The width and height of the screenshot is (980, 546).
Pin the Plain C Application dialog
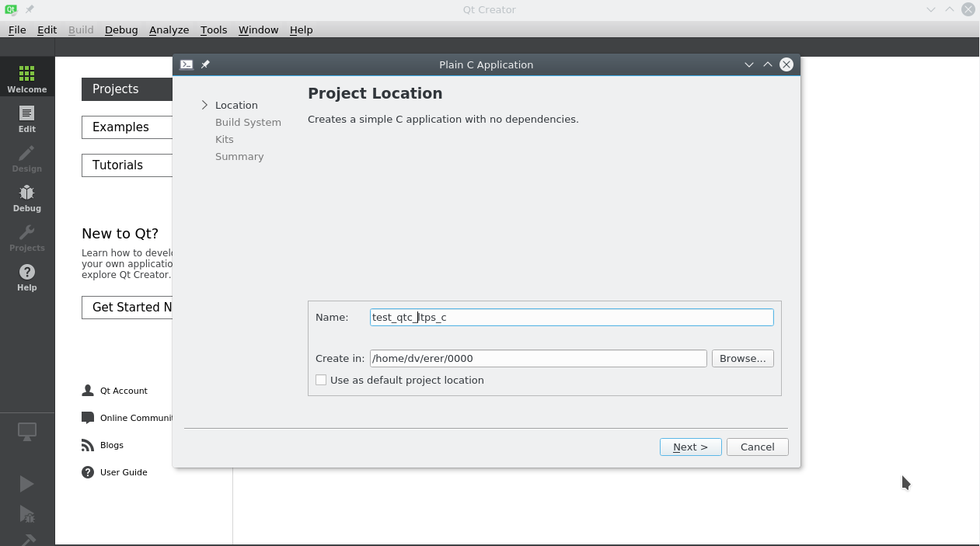[205, 64]
